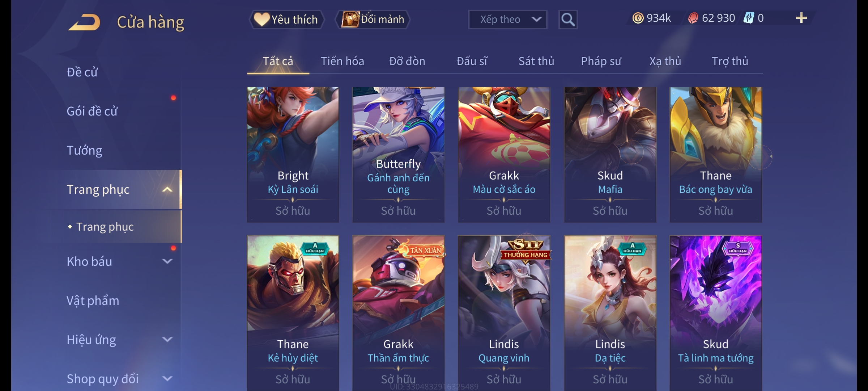
Task: Switch to the Sát thủ tab
Action: 536,61
